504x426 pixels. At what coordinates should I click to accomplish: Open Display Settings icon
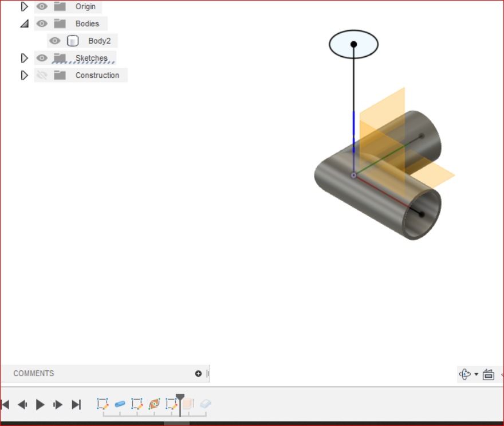pyautogui.click(x=488, y=374)
